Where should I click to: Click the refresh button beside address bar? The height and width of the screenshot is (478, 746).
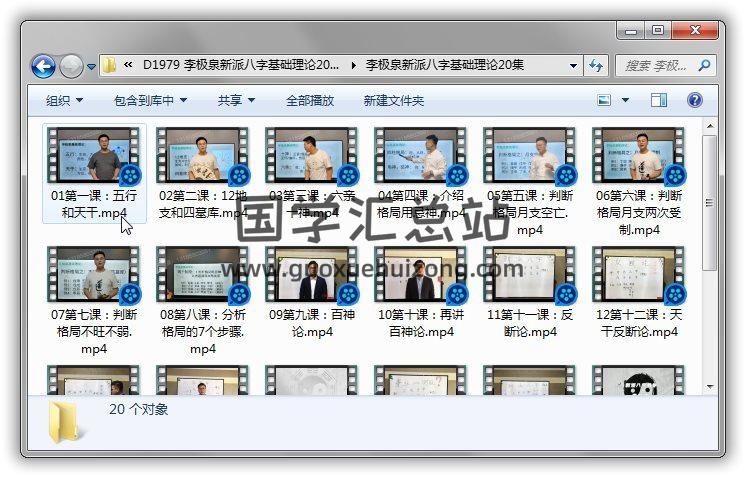tap(597, 66)
